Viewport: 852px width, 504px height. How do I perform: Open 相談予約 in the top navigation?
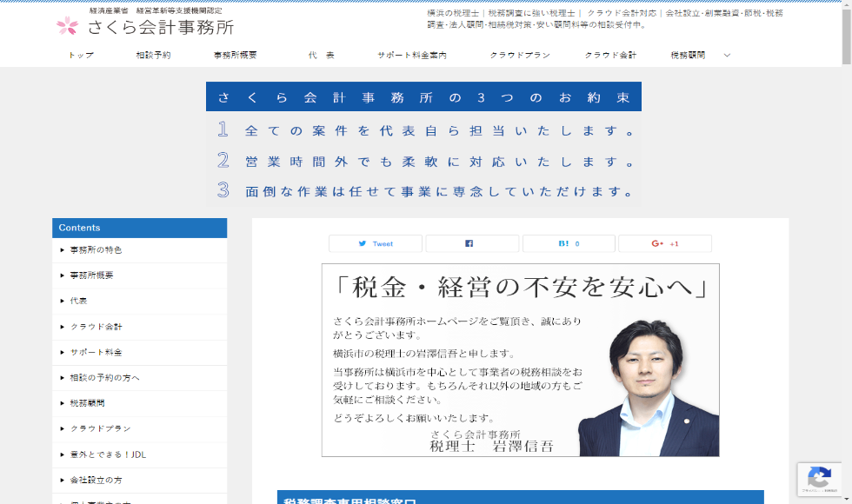153,56
